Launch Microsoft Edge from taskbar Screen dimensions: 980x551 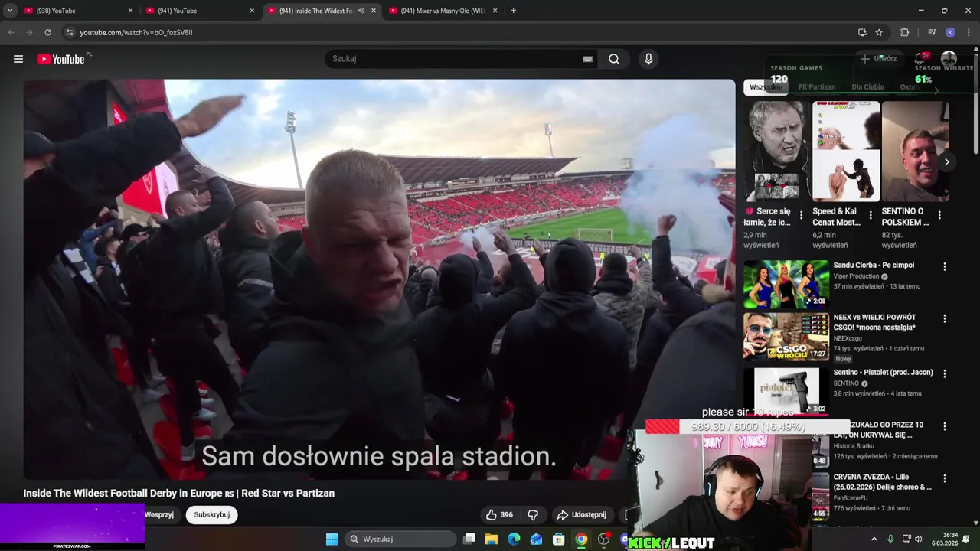(514, 539)
